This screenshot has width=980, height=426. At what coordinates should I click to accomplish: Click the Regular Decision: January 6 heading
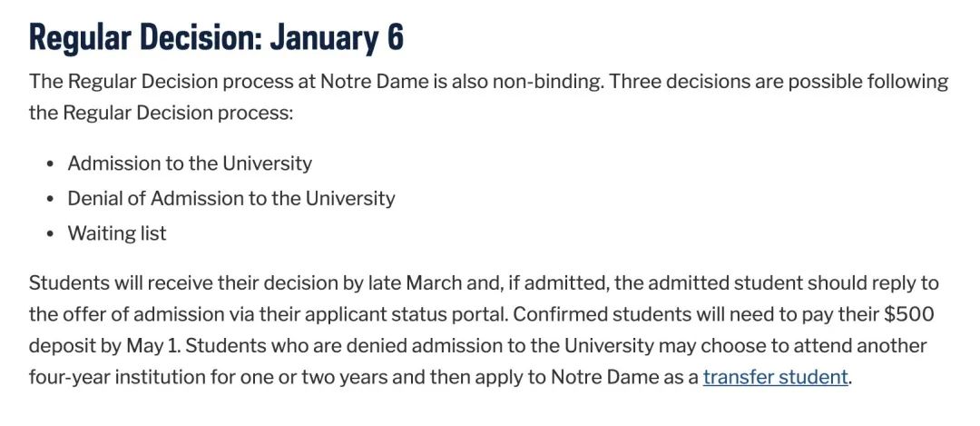point(216,37)
